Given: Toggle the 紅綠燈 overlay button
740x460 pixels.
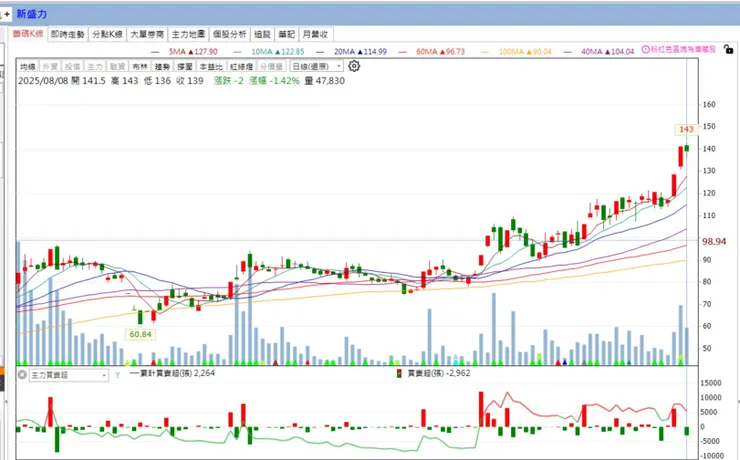Looking at the screenshot, I should coord(242,67).
